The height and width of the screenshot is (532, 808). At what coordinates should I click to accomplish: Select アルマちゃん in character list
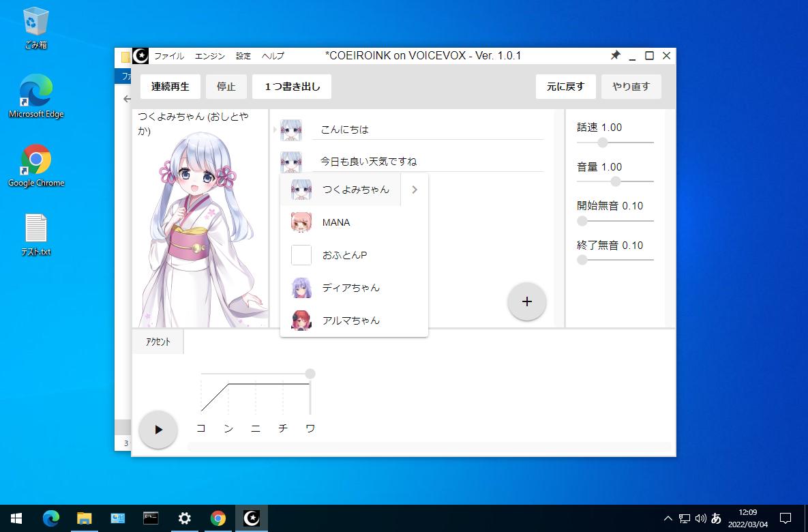tap(354, 320)
